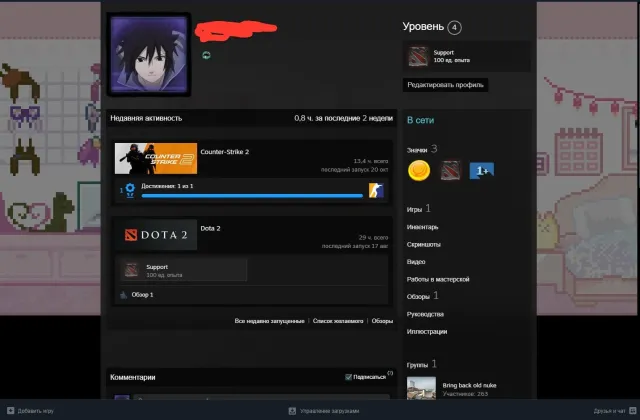The width and height of the screenshot is (640, 420).
Task: Open Руководства in the sidebar
Action: click(x=425, y=314)
